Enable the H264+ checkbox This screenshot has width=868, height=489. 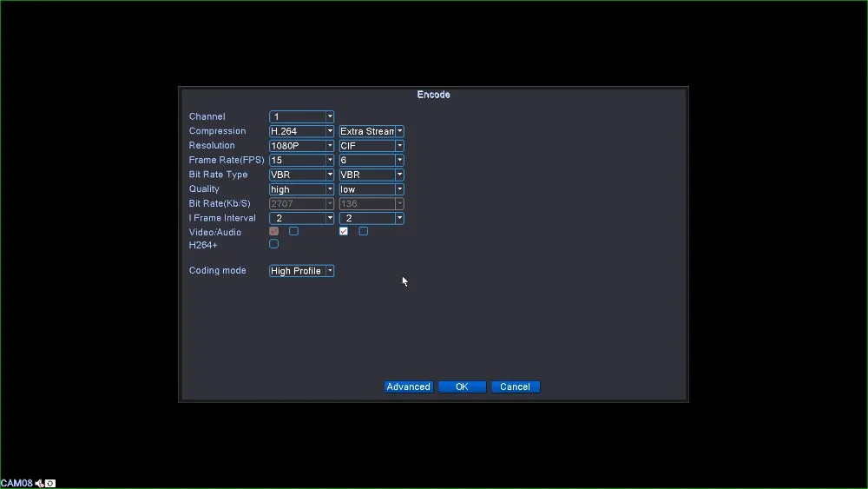pos(274,244)
